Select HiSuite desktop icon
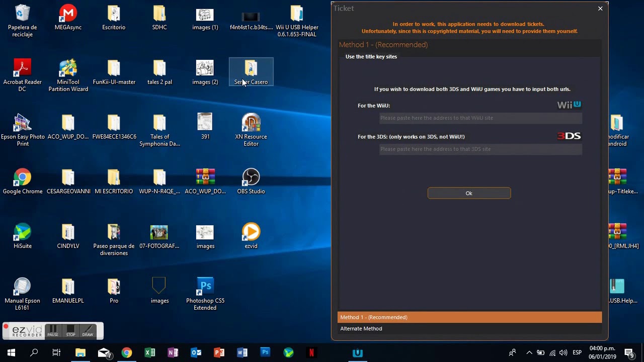This screenshot has height=362, width=644. [23, 237]
